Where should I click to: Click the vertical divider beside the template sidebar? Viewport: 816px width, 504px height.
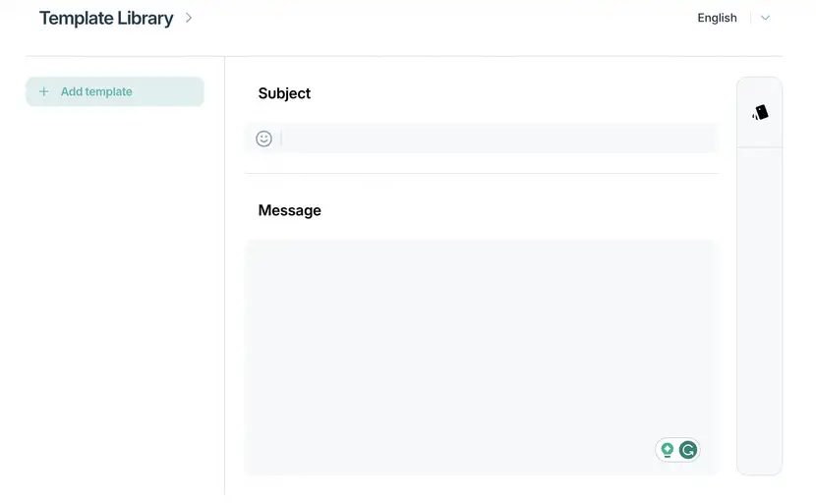tap(225, 276)
